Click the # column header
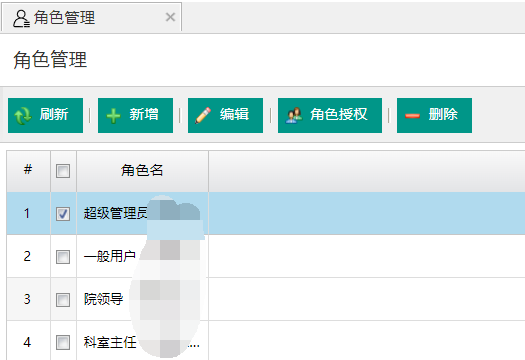This screenshot has height=360, width=525. (28, 170)
